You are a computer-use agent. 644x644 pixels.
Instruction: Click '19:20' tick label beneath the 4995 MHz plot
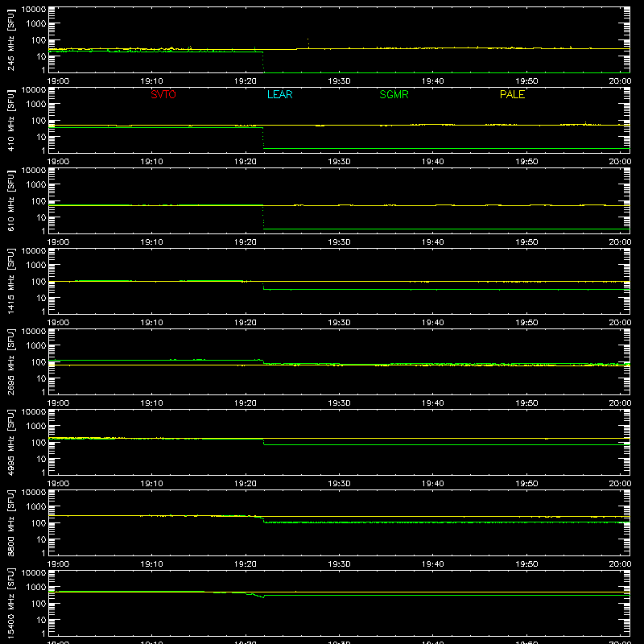coord(246,484)
